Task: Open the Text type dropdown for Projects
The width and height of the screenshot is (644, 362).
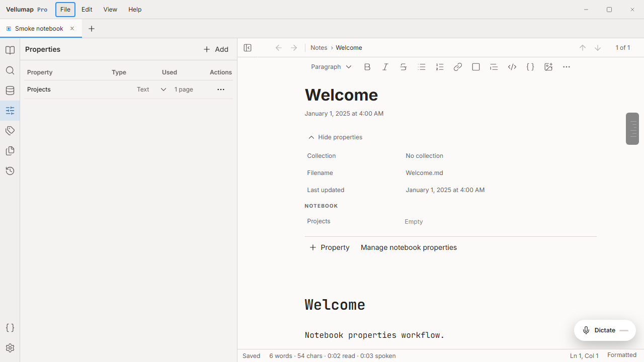Action: [x=151, y=89]
